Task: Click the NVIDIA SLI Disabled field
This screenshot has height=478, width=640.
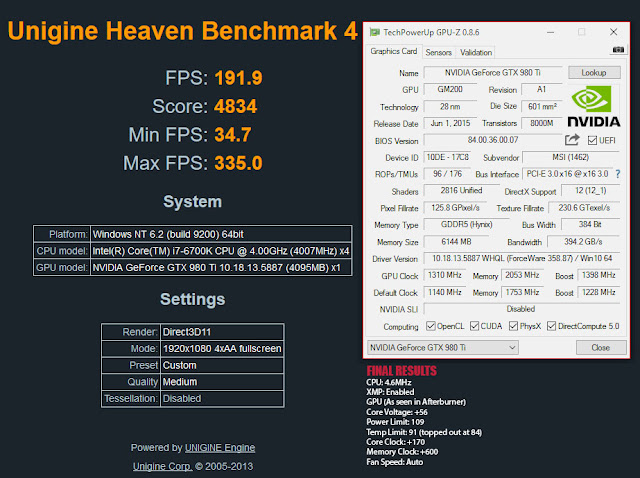Action: pyautogui.click(x=522, y=309)
